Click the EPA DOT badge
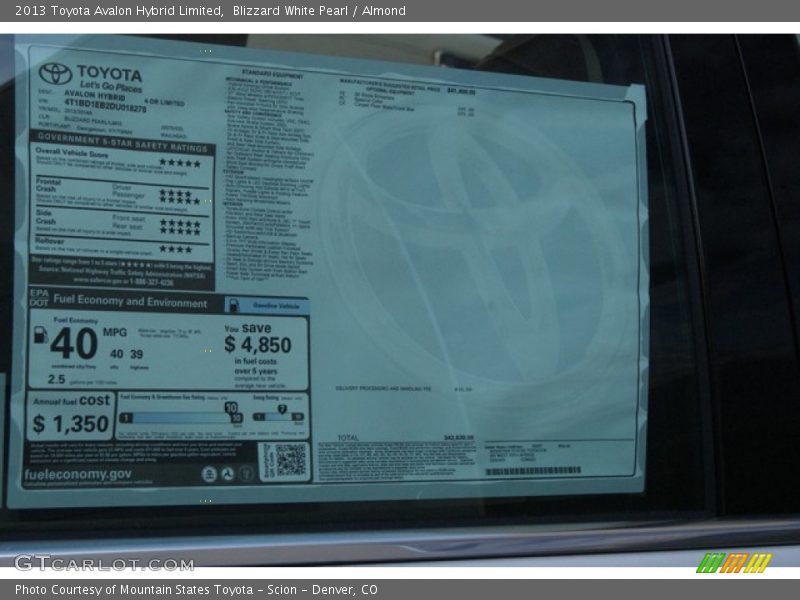800x600 pixels. point(39,298)
